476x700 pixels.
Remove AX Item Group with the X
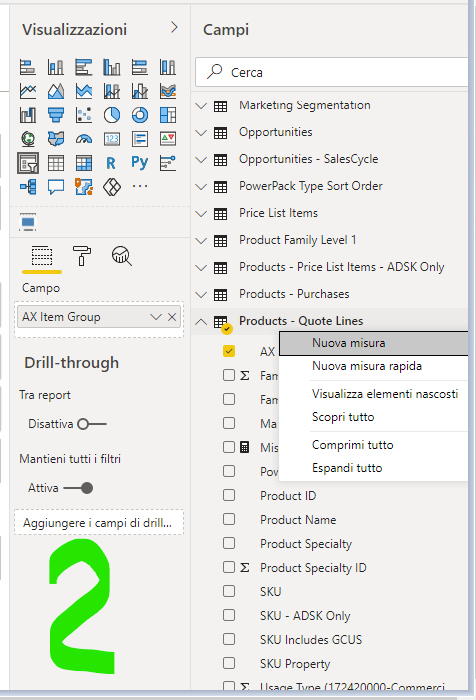[172, 317]
